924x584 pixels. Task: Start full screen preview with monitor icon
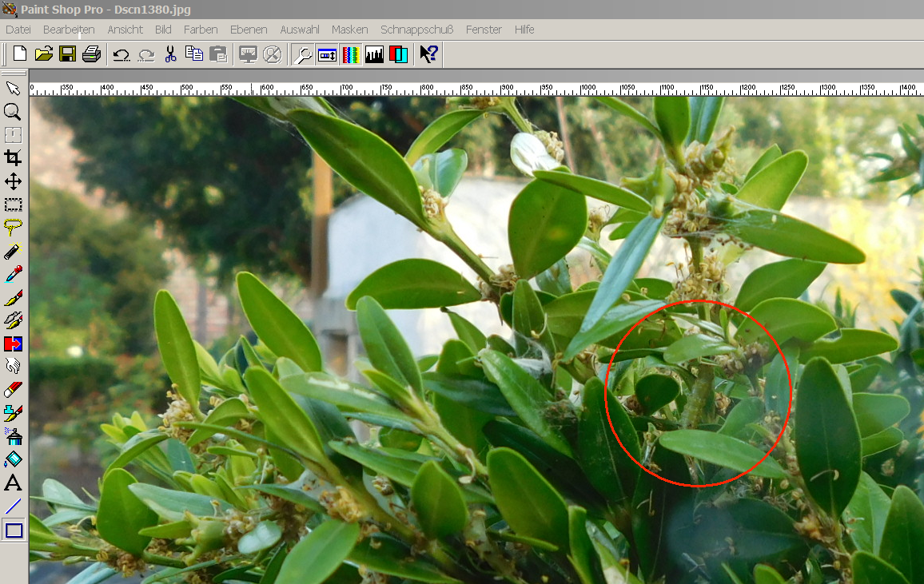[x=248, y=55]
